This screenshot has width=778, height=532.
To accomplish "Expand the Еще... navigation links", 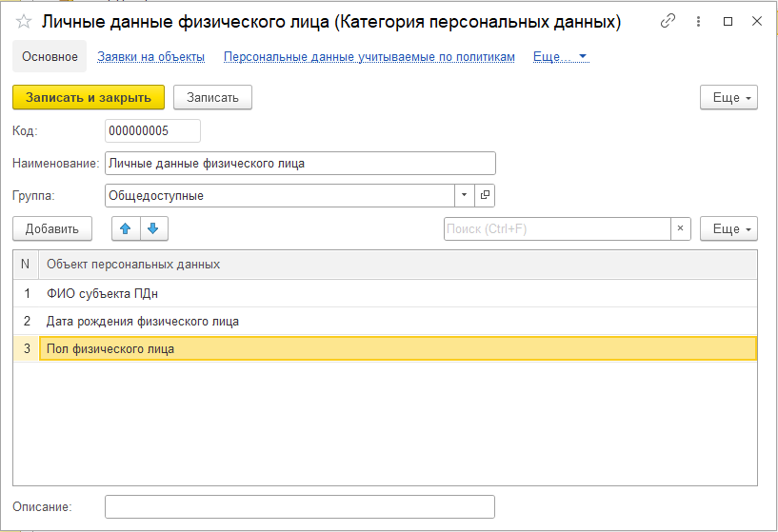I will [560, 57].
